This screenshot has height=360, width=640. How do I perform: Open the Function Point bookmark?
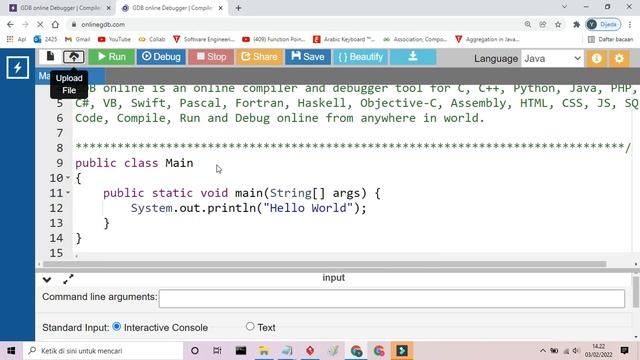[273, 39]
